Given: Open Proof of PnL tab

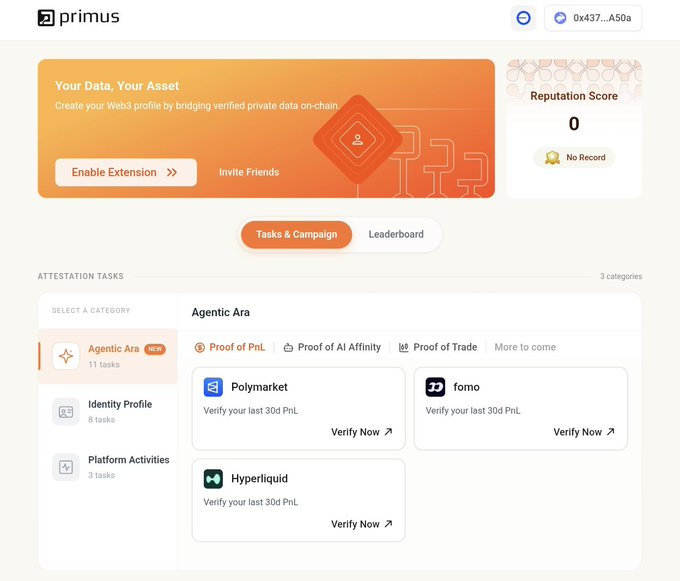Looking at the screenshot, I should point(230,347).
